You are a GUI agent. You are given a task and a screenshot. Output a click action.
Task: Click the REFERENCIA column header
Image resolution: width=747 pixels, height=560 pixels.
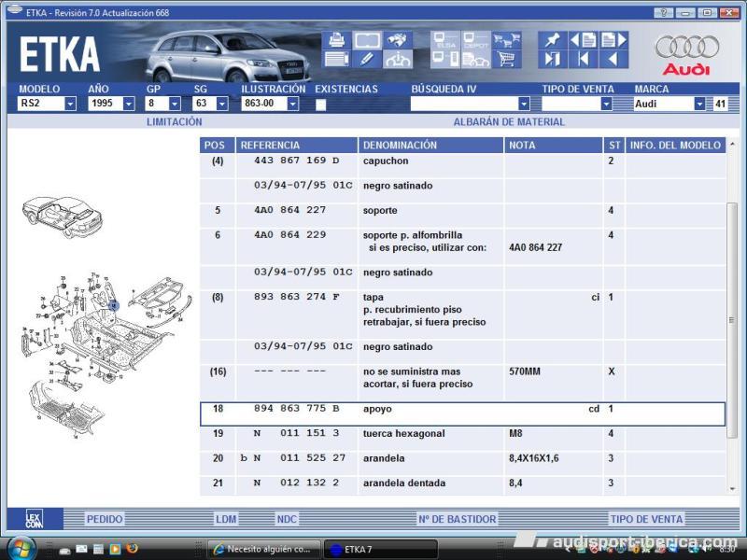(x=296, y=146)
